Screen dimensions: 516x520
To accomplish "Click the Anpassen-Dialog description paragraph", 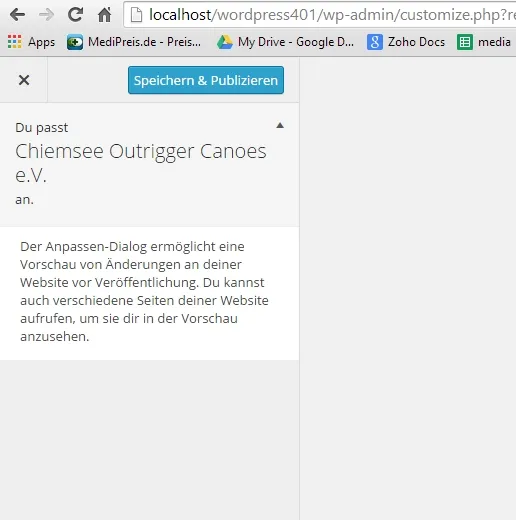I will coord(144,291).
